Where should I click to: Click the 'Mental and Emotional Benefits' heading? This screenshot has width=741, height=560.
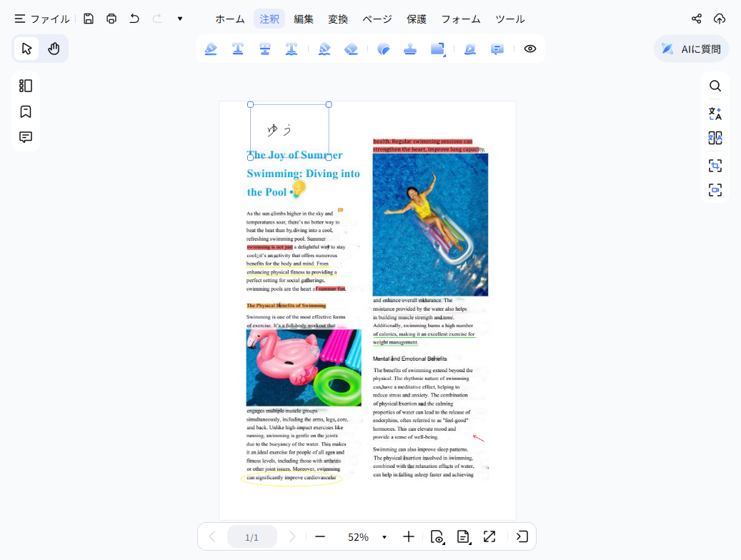pos(409,359)
